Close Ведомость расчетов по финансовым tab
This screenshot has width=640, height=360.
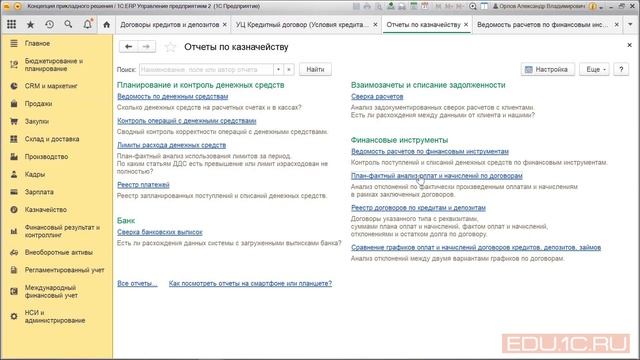tap(616, 25)
